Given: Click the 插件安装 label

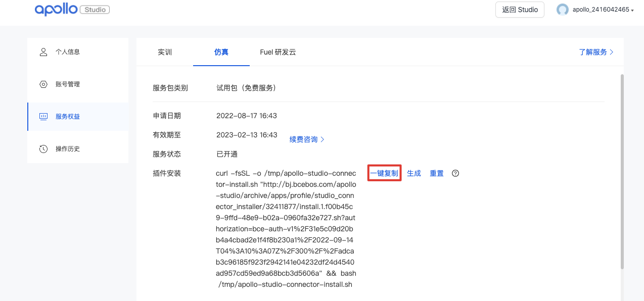Looking at the screenshot, I should click(167, 173).
